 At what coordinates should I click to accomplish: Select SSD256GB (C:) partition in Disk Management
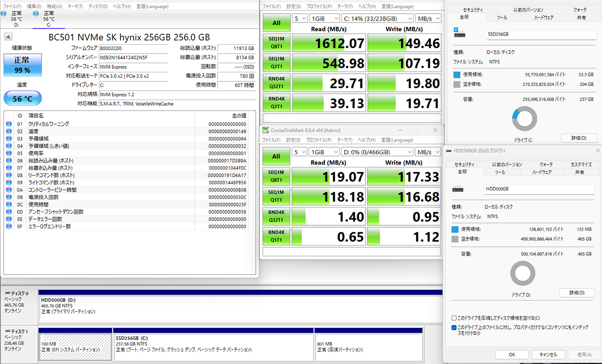click(214, 344)
